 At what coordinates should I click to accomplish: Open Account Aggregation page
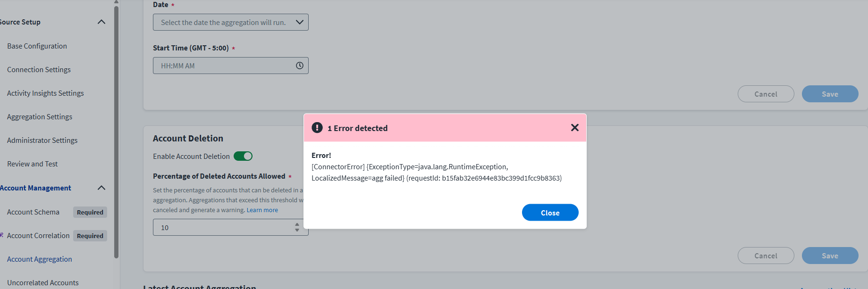(40, 259)
